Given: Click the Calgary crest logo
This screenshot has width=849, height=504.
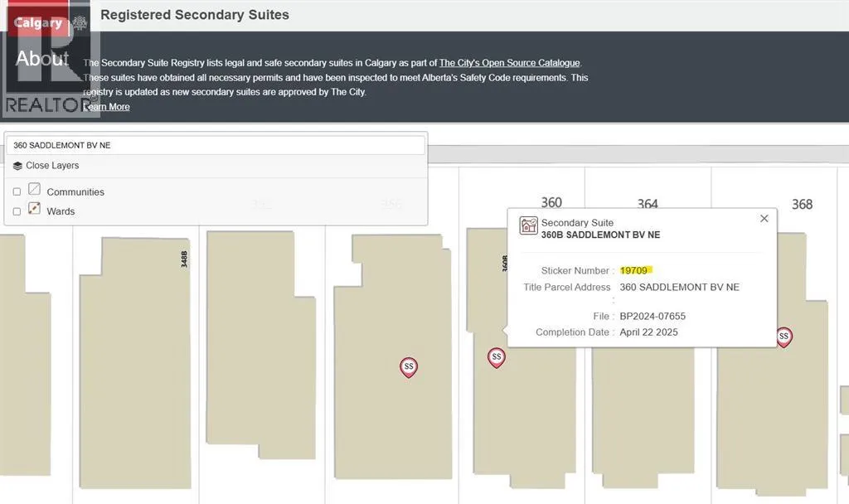Looking at the screenshot, I should point(80,23).
